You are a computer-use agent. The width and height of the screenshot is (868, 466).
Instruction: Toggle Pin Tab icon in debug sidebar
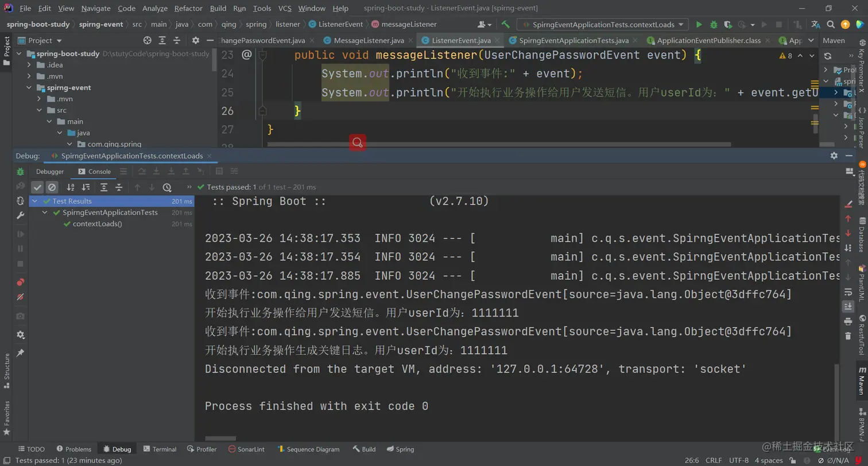[x=21, y=353]
